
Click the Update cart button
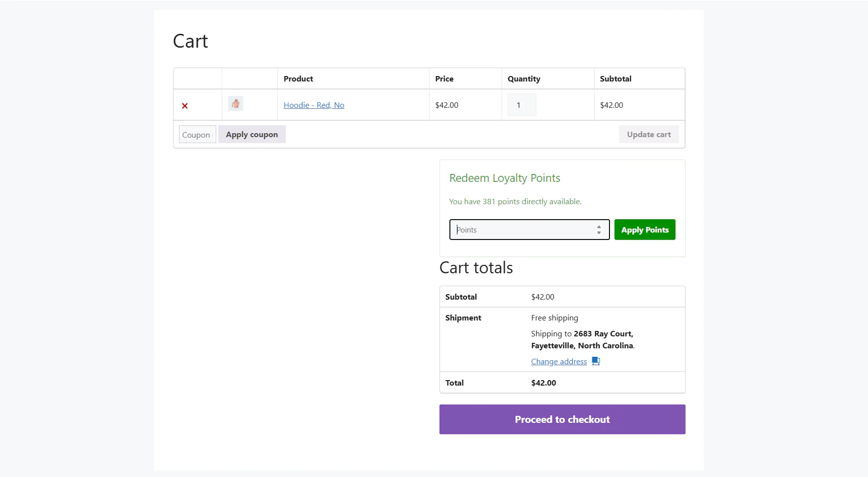point(649,134)
